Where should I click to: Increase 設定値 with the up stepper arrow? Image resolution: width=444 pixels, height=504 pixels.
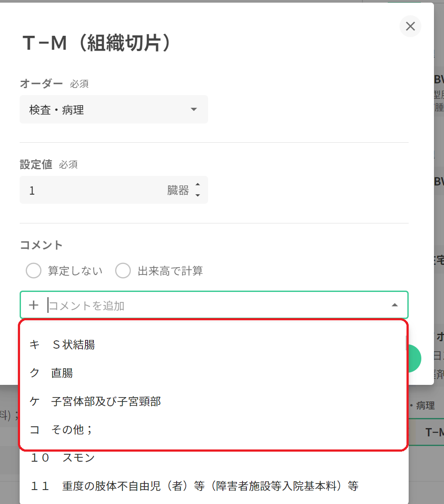tap(198, 185)
